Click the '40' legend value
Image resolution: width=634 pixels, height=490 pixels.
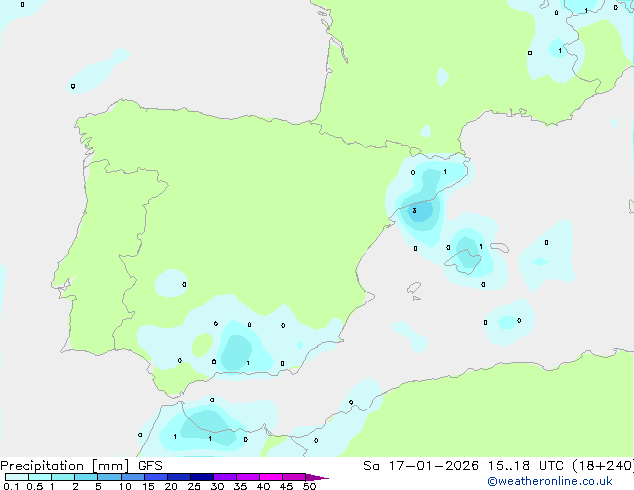tap(263, 486)
